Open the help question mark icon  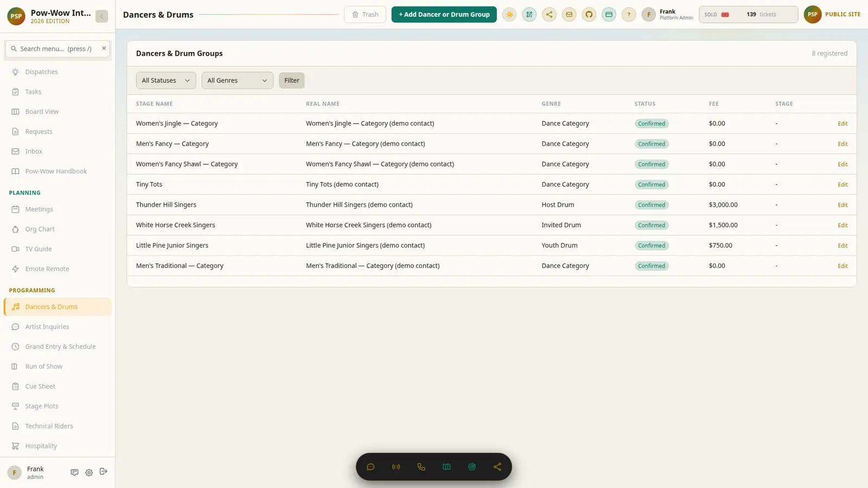pyautogui.click(x=629, y=15)
